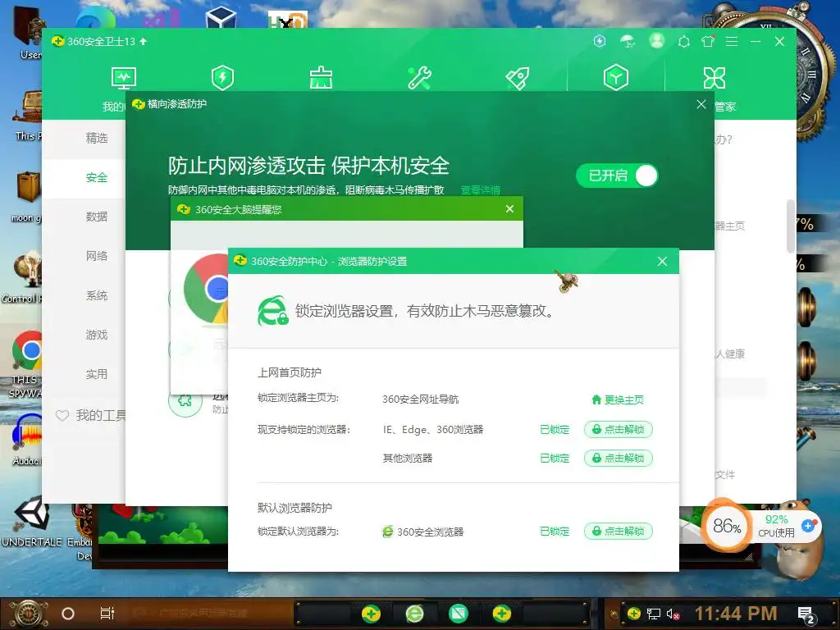840x630 pixels.
Task: Click the 上网首页防护 section heading
Action: tap(290, 372)
